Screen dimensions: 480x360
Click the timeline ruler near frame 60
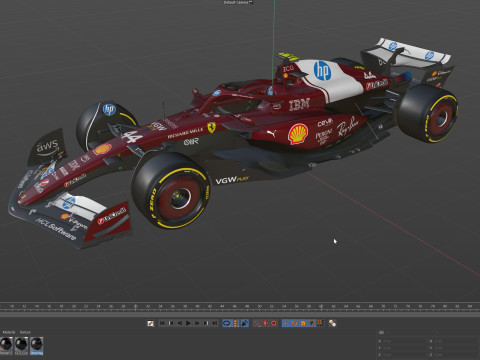(321, 306)
